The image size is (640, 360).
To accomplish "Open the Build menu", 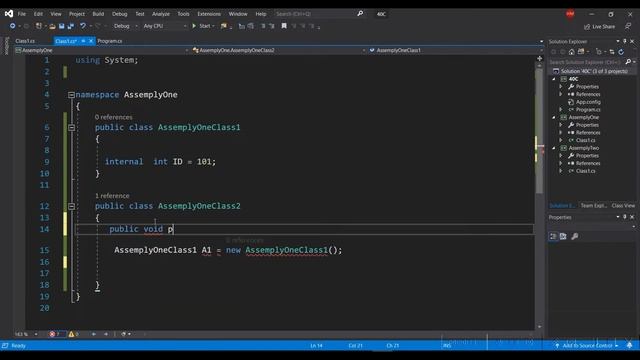I will [98, 14].
